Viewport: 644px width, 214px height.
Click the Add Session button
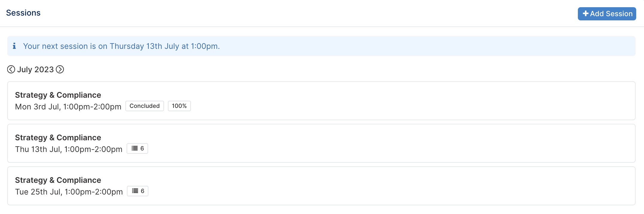(x=607, y=14)
